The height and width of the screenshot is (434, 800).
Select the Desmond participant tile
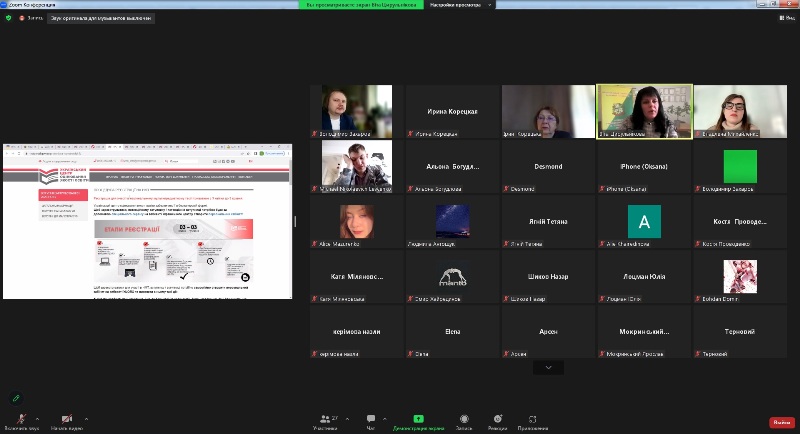click(548, 166)
